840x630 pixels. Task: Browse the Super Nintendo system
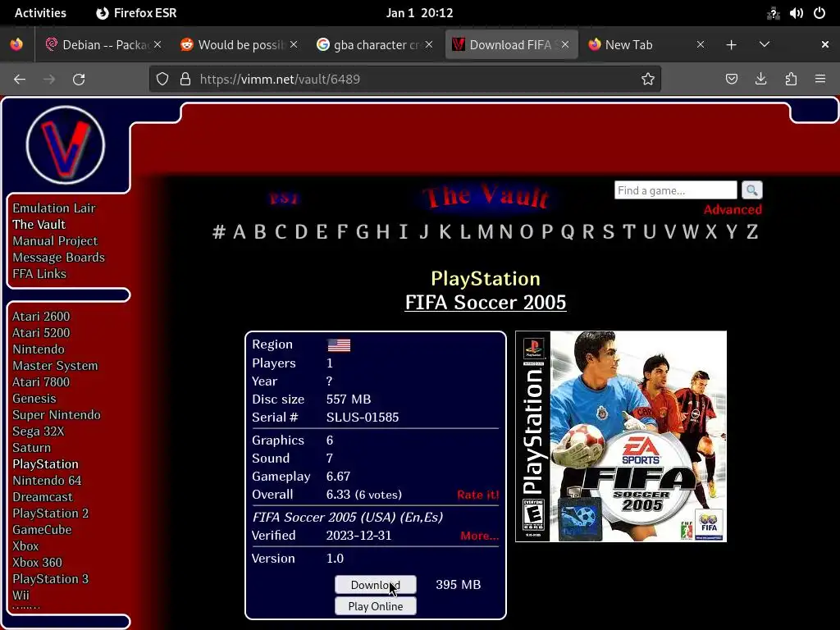57,414
